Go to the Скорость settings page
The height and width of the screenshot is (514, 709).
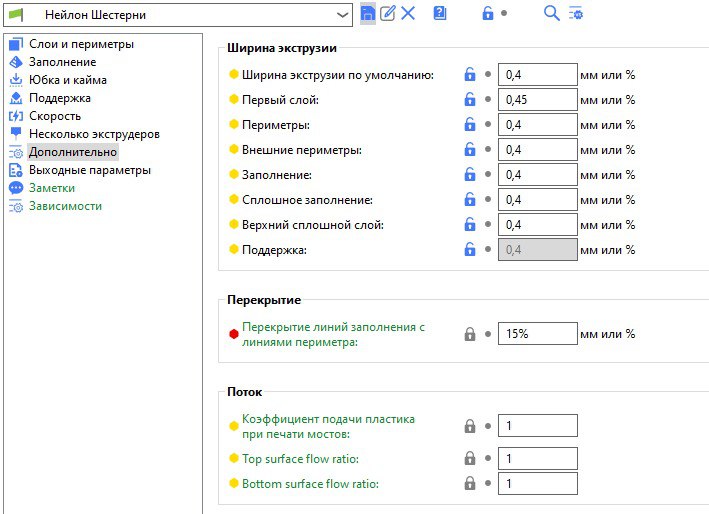click(55, 116)
